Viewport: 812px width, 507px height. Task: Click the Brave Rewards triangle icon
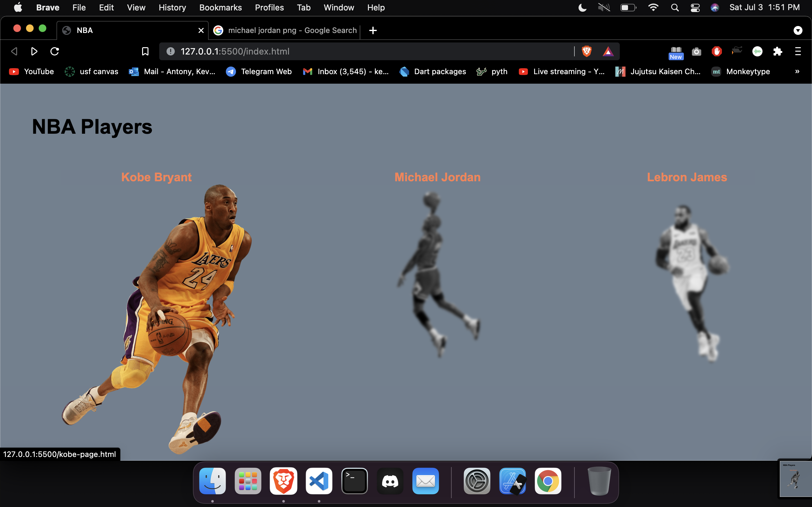(608, 51)
